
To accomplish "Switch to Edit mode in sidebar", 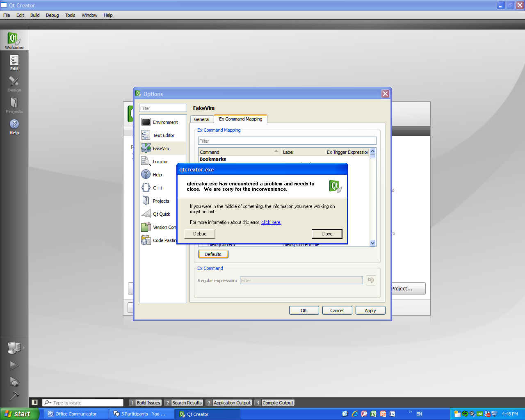I will click(14, 62).
